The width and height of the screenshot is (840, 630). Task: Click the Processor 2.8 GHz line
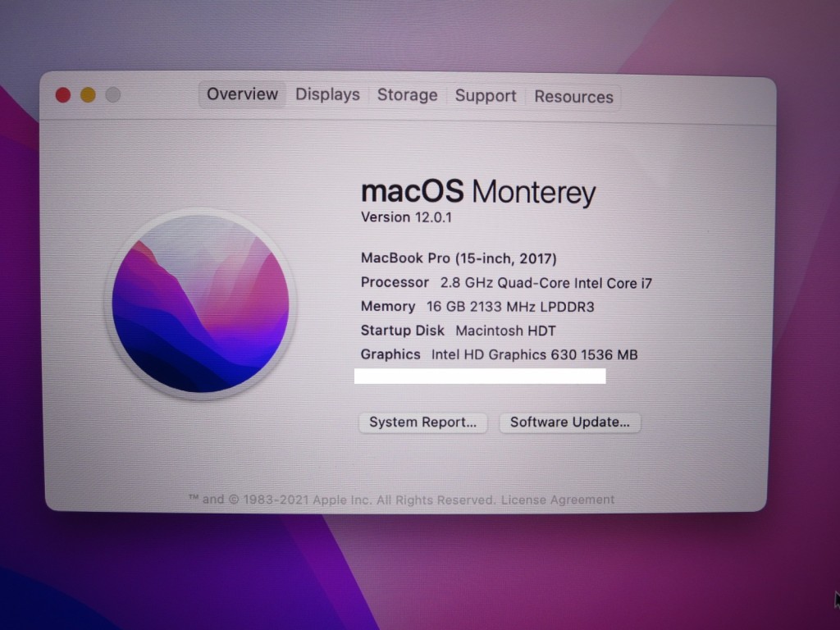pos(506,282)
